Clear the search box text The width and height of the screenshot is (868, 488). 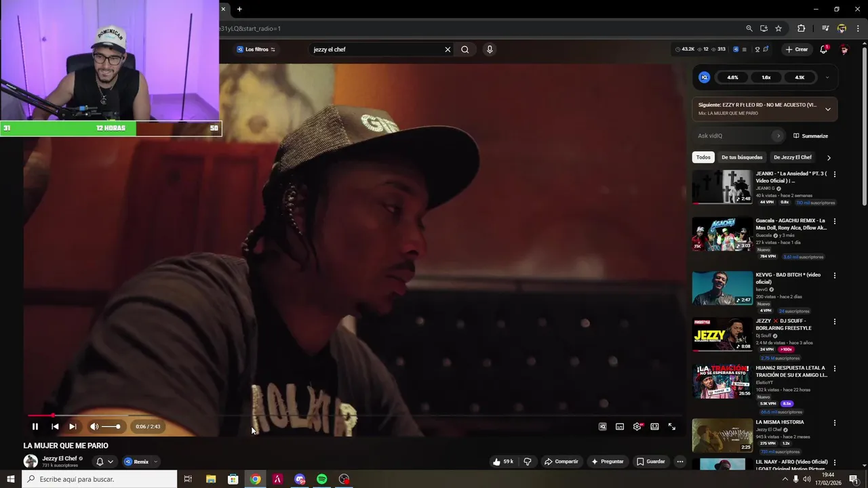coord(448,49)
